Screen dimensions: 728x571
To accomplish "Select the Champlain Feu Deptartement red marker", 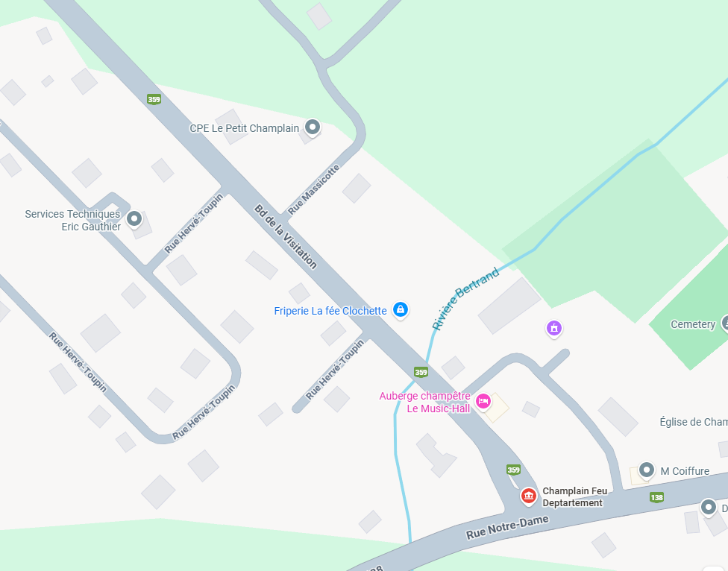I will tap(528, 496).
